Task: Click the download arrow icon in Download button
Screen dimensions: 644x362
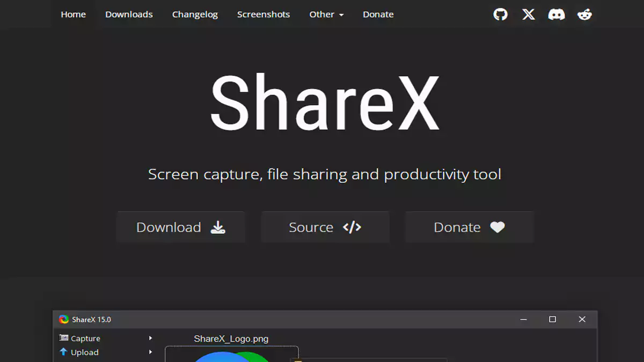Action: click(x=217, y=227)
